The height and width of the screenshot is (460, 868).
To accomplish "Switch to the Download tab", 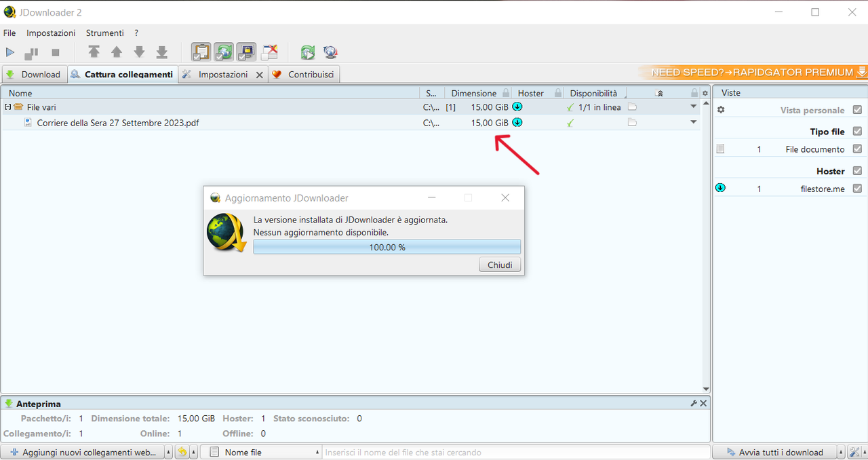I will pyautogui.click(x=33, y=75).
